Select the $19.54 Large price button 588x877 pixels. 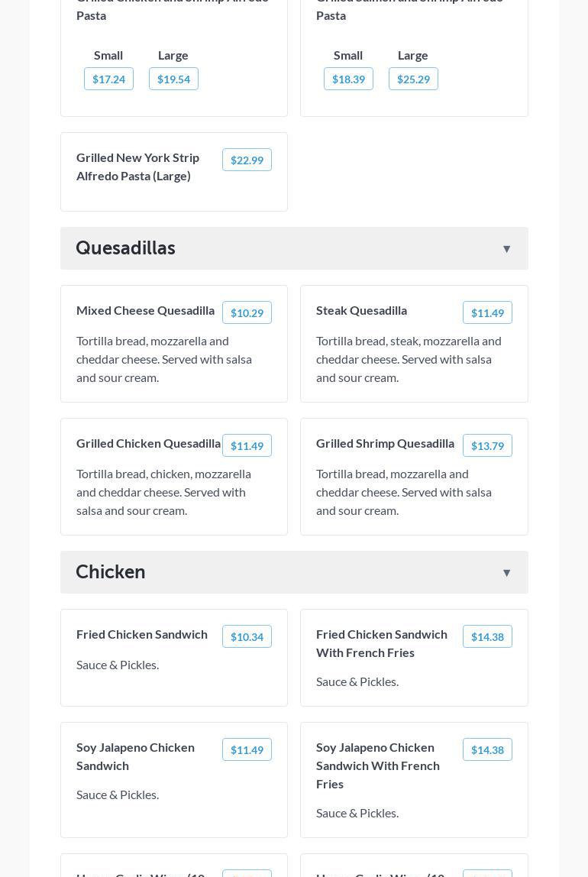click(x=173, y=79)
